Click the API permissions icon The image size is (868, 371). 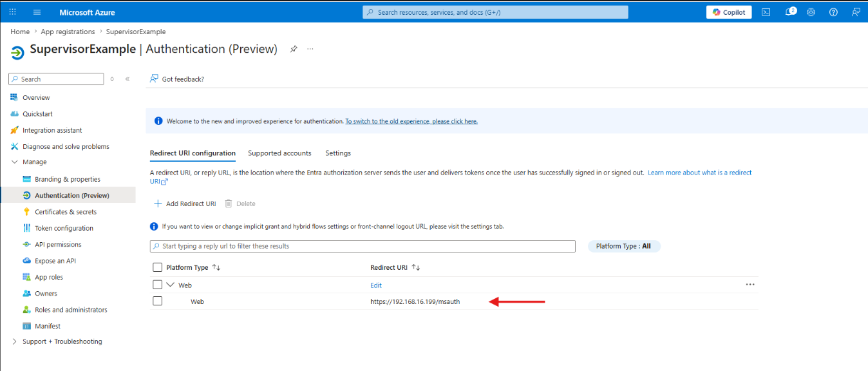(x=26, y=244)
